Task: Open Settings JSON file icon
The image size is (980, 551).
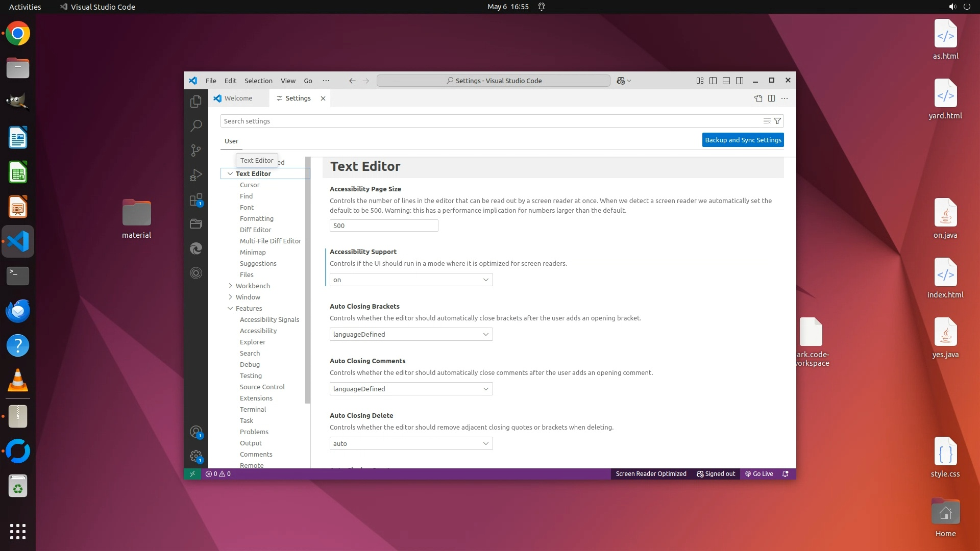Action: tap(758, 98)
